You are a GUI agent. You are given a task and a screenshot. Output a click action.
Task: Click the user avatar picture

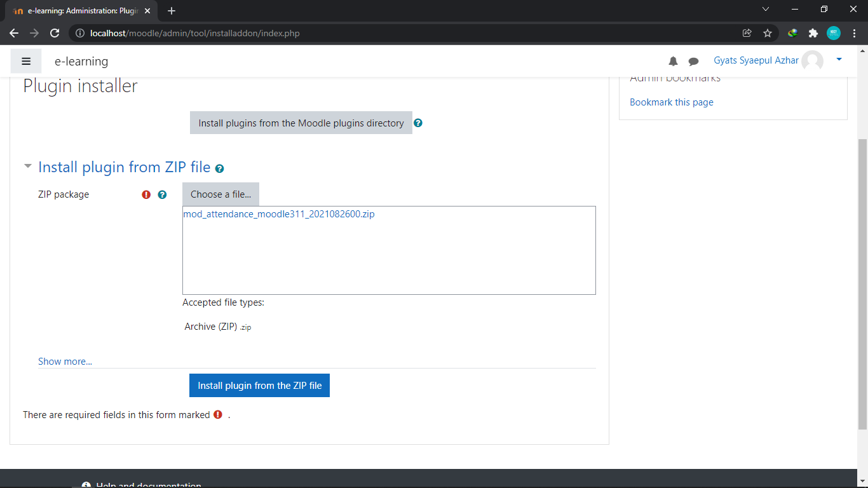click(812, 61)
